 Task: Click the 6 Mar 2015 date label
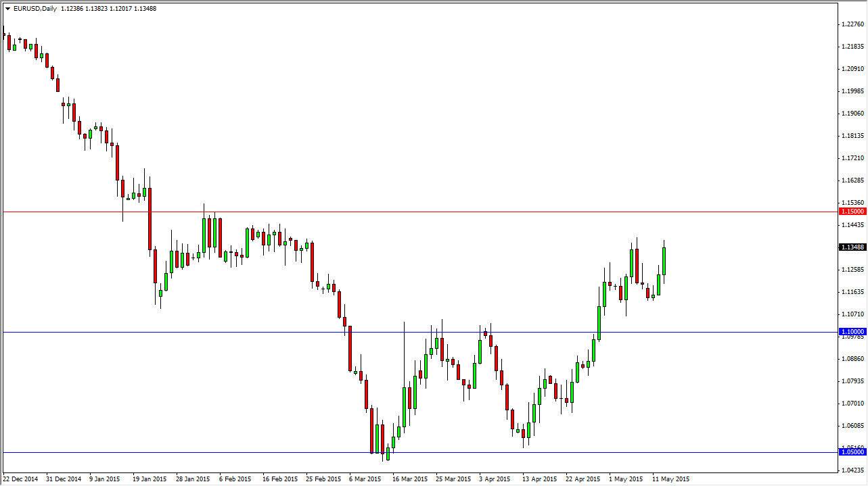(366, 479)
